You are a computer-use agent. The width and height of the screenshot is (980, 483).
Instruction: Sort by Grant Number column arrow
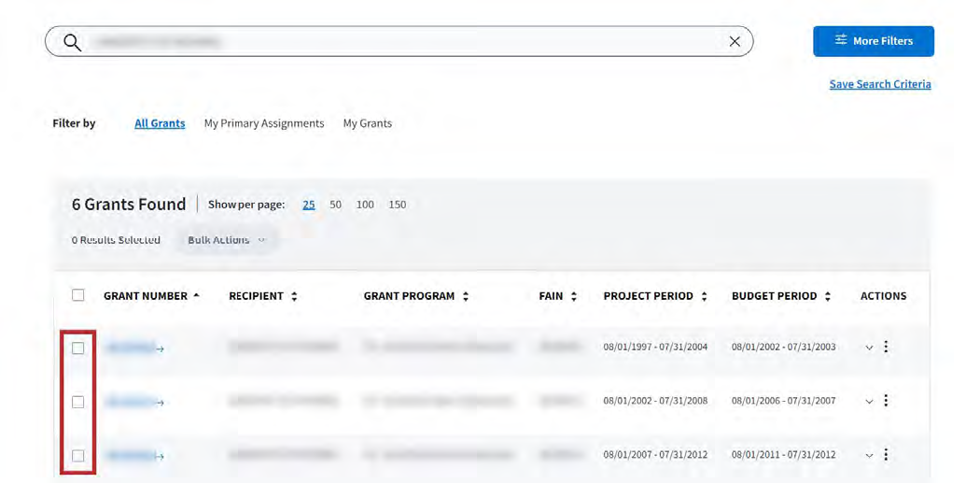point(196,296)
